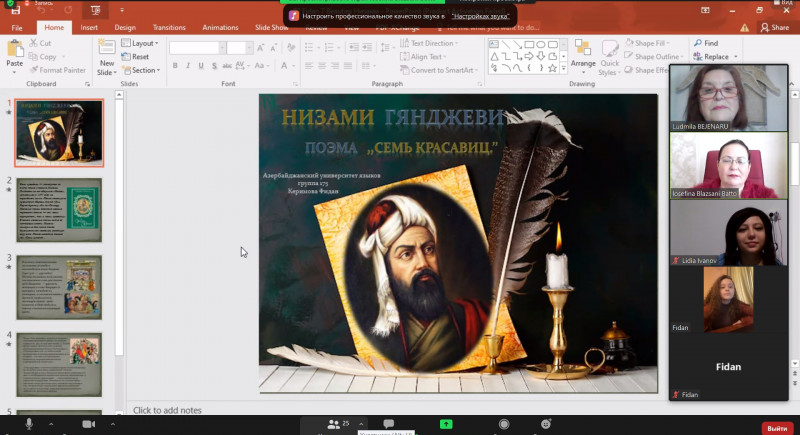Click the Настройках звука link
The height and width of the screenshot is (435, 800).
[x=478, y=16]
